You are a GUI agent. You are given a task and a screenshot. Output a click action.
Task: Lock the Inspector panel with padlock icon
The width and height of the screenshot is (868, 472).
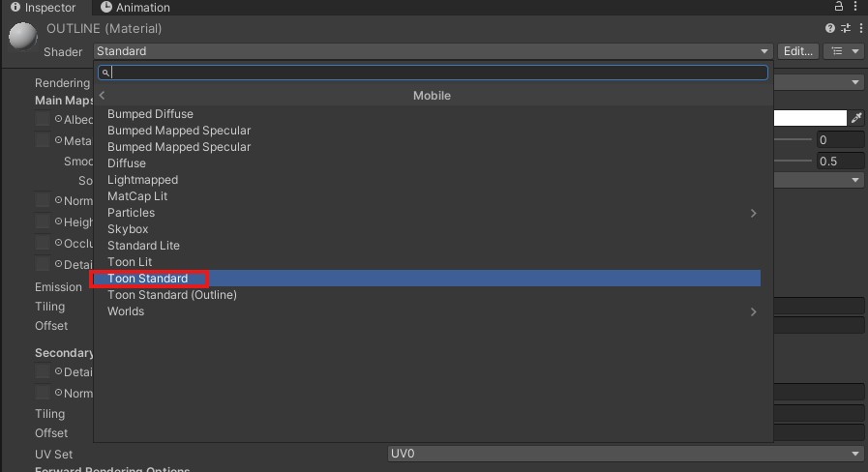tap(839, 7)
